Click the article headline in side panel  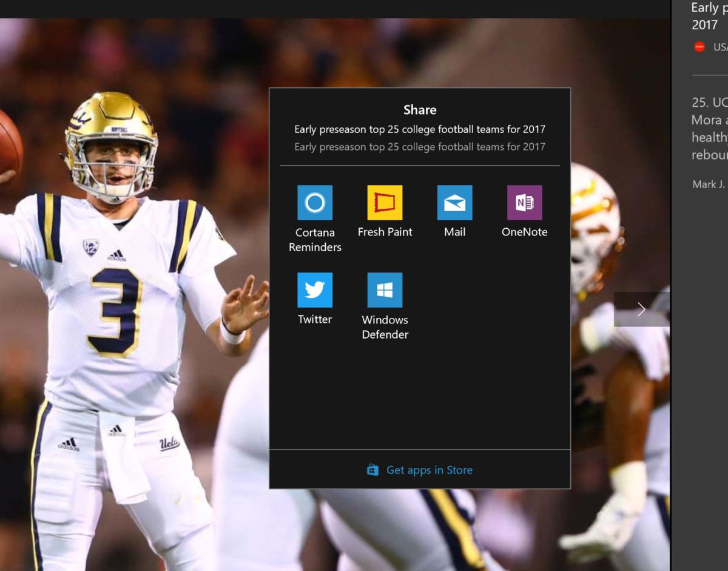tap(710, 16)
